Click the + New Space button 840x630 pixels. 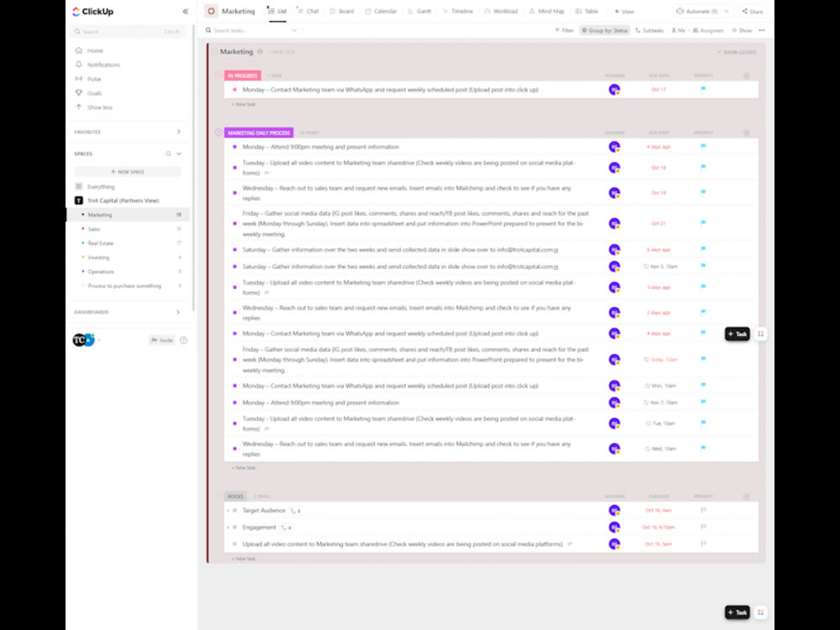coord(129,171)
